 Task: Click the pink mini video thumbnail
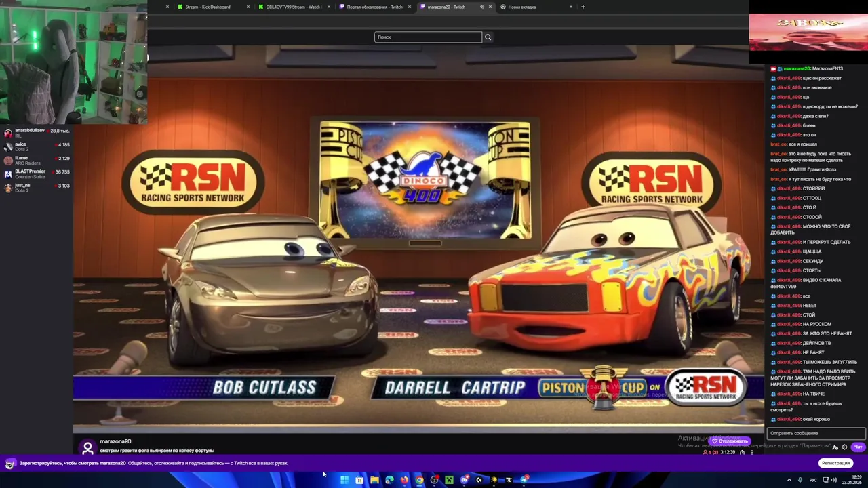808,32
